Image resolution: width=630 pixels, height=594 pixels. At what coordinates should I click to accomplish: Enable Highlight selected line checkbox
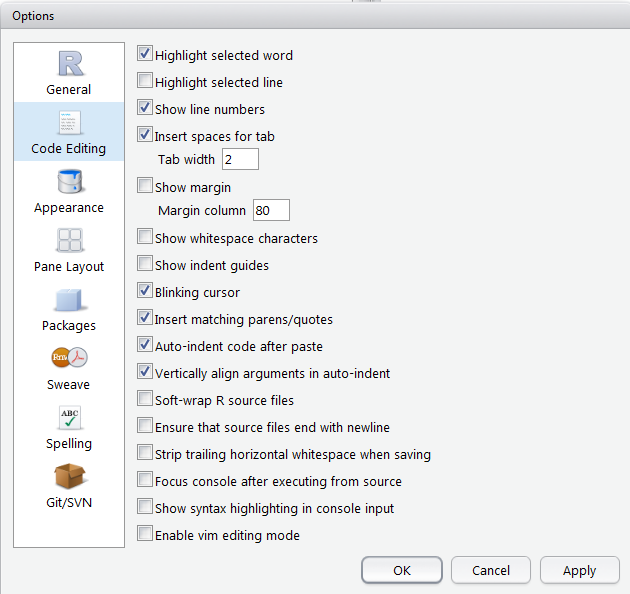pyautogui.click(x=145, y=82)
